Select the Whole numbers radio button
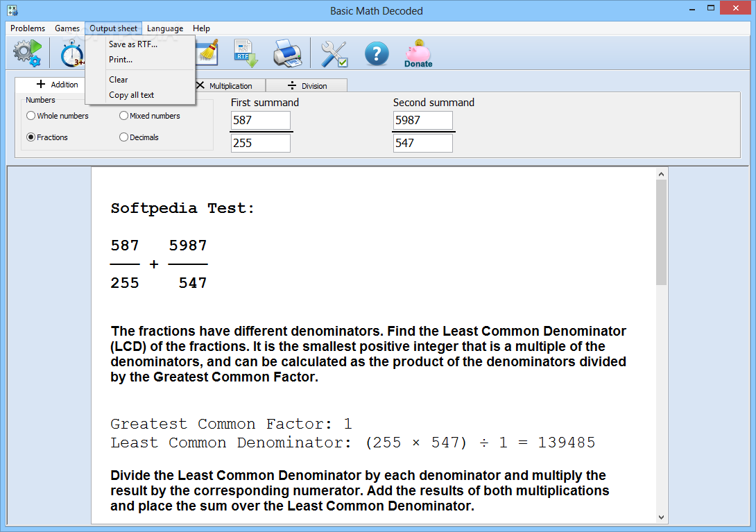 pyautogui.click(x=58, y=116)
